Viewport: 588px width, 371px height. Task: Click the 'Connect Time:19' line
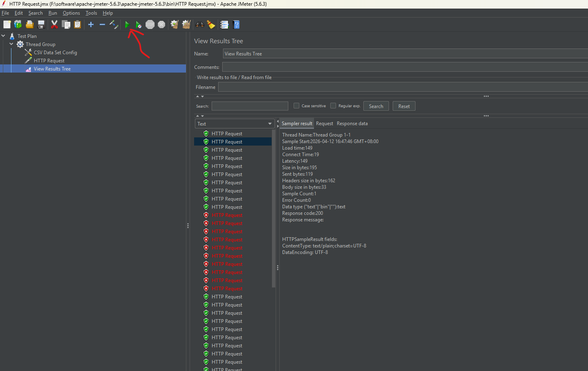point(301,155)
